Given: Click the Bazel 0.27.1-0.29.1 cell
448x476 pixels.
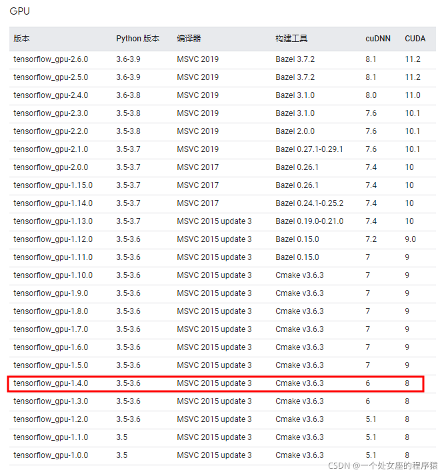Looking at the screenshot, I should point(309,149).
